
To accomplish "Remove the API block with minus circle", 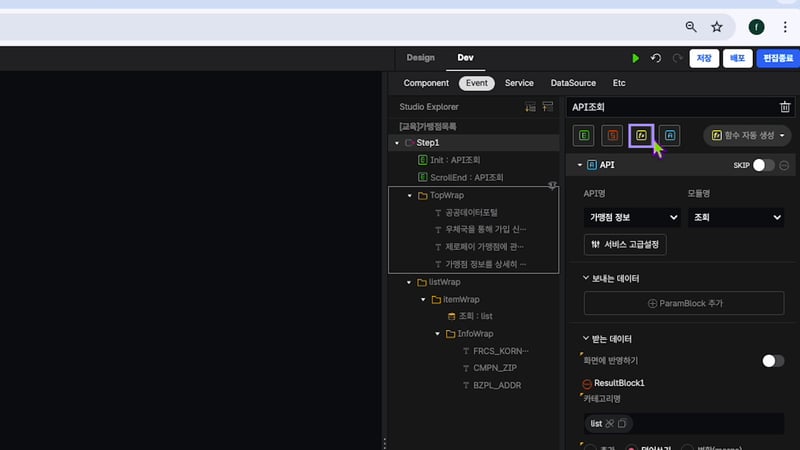I will (x=784, y=165).
